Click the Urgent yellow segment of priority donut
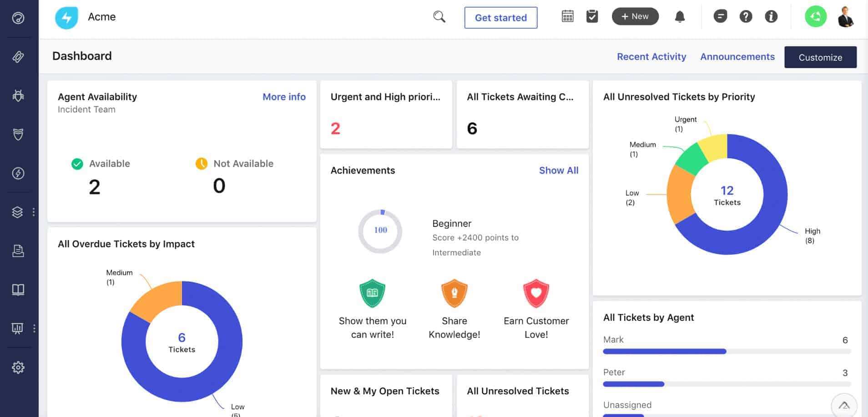This screenshot has width=868, height=417. pos(714,147)
